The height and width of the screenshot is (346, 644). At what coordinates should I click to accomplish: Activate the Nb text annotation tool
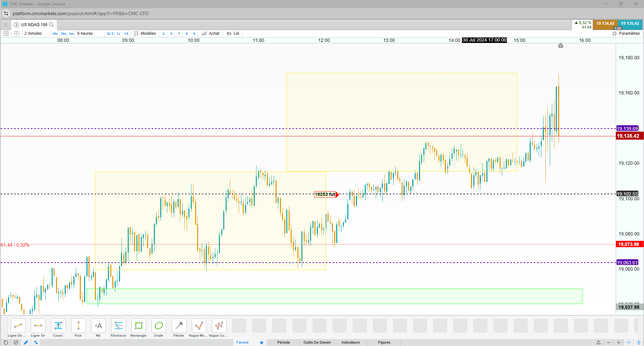tap(98, 328)
